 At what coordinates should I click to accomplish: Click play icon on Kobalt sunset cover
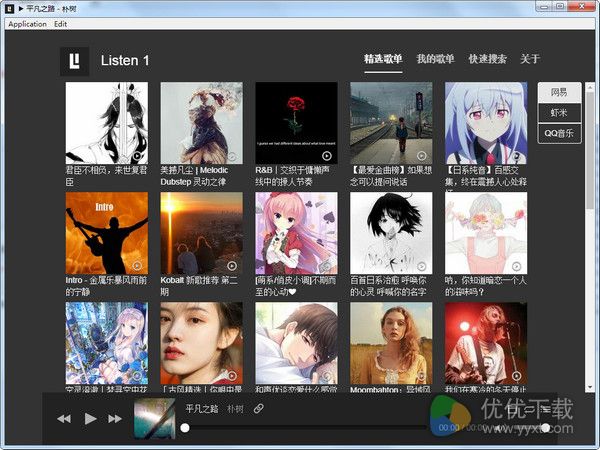coord(232,266)
